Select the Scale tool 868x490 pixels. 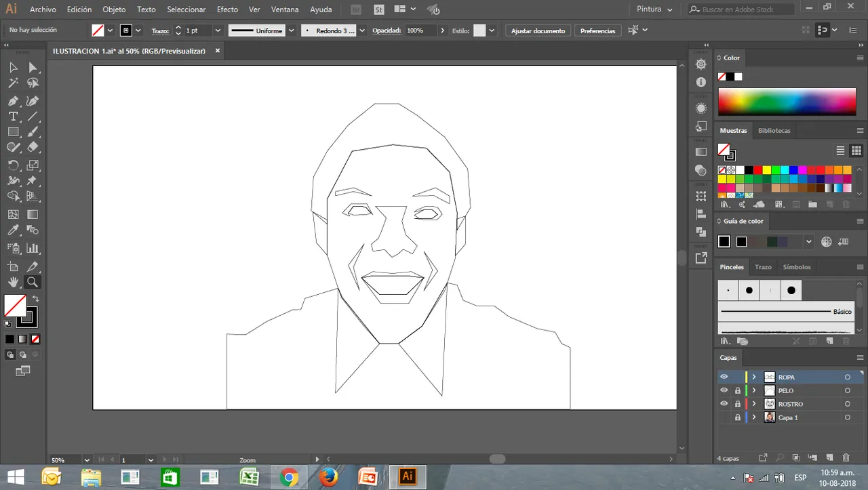[x=33, y=165]
